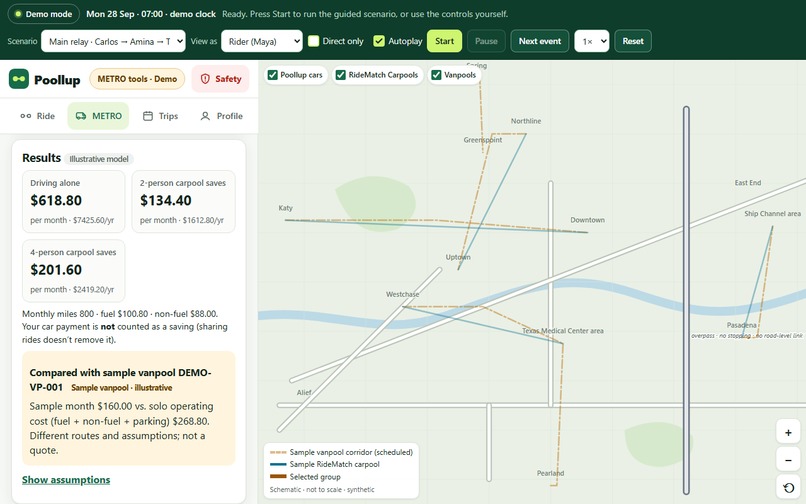The image size is (806, 504).
Task: Click the Illustrative model tag
Action: point(99,159)
